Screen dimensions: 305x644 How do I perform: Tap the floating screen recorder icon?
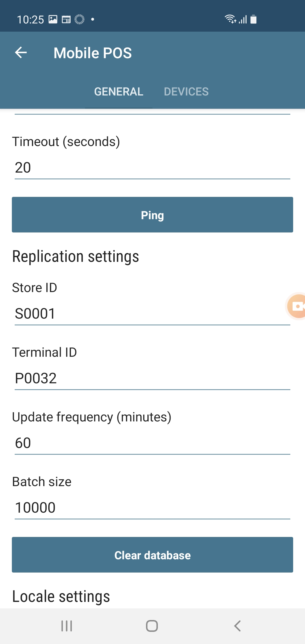tap(297, 306)
